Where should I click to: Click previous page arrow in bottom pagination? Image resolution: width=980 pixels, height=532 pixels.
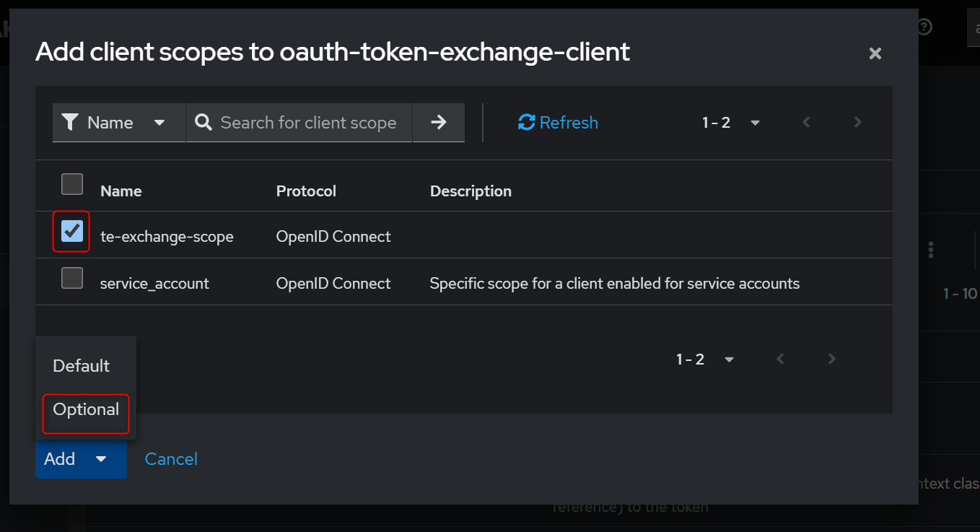780,359
